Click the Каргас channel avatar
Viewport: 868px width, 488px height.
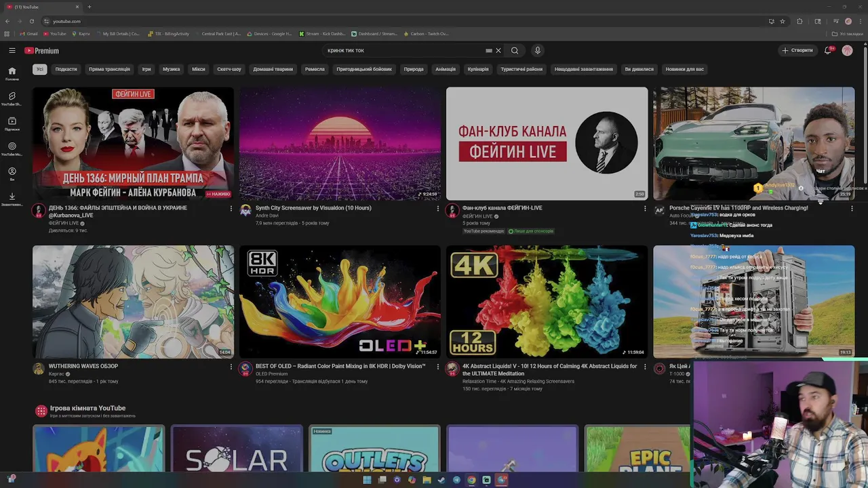(39, 369)
